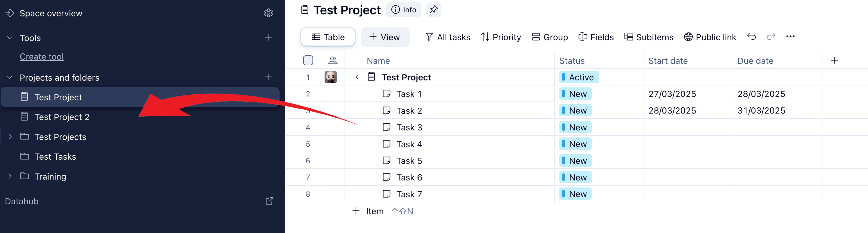Image resolution: width=868 pixels, height=233 pixels.
Task: Click the Active status tag
Action: click(x=579, y=77)
